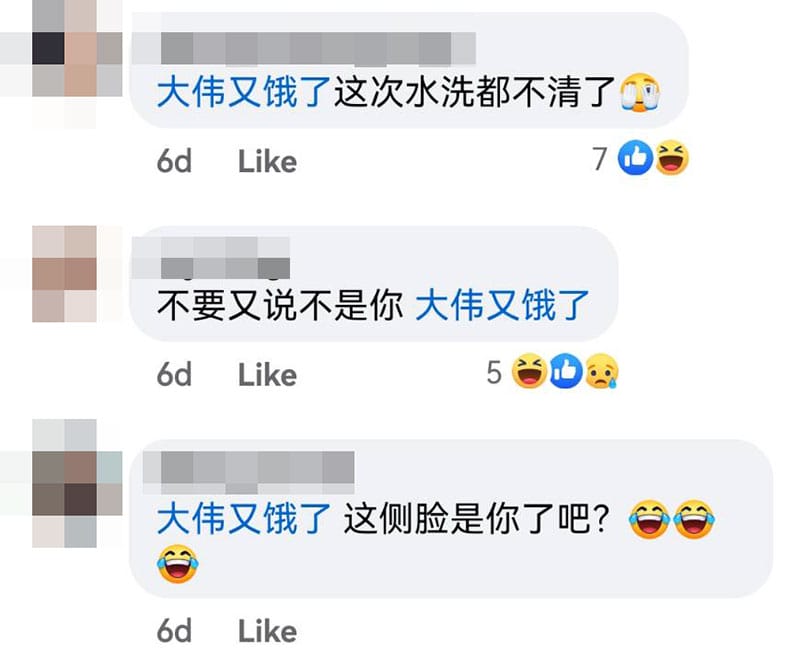
Task: Click the thumbs-up reaction icon on first comment
Action: click(x=635, y=158)
